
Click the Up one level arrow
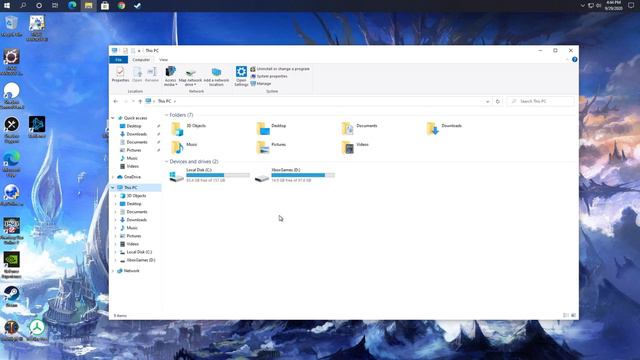[x=140, y=101]
